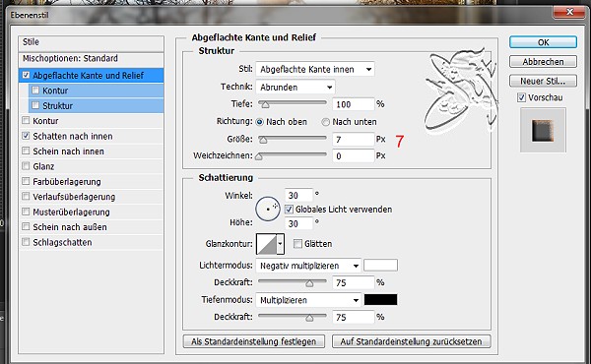The width and height of the screenshot is (591, 364).
Task: Open the Technik dropdown showing Abrunden
Action: [295, 87]
